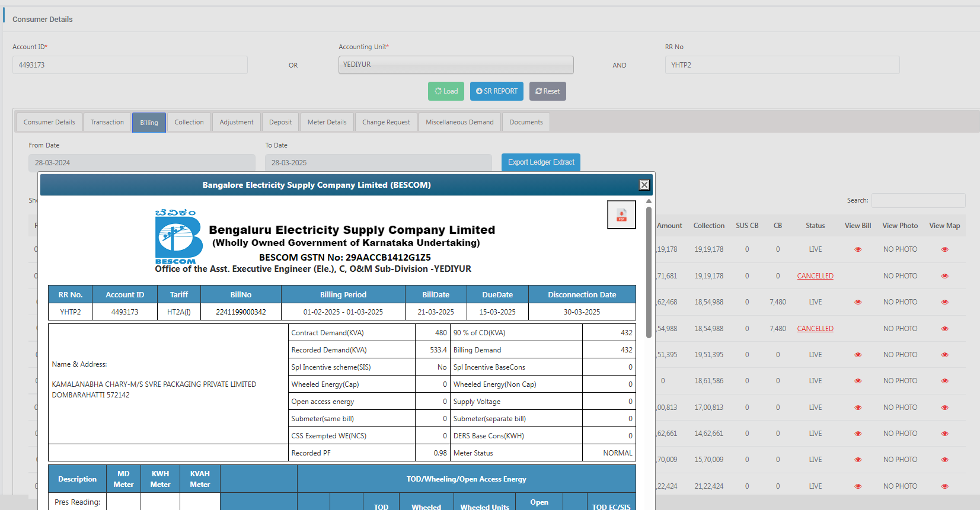Open CANCELLED link for 18,54,988 row

click(x=815, y=329)
